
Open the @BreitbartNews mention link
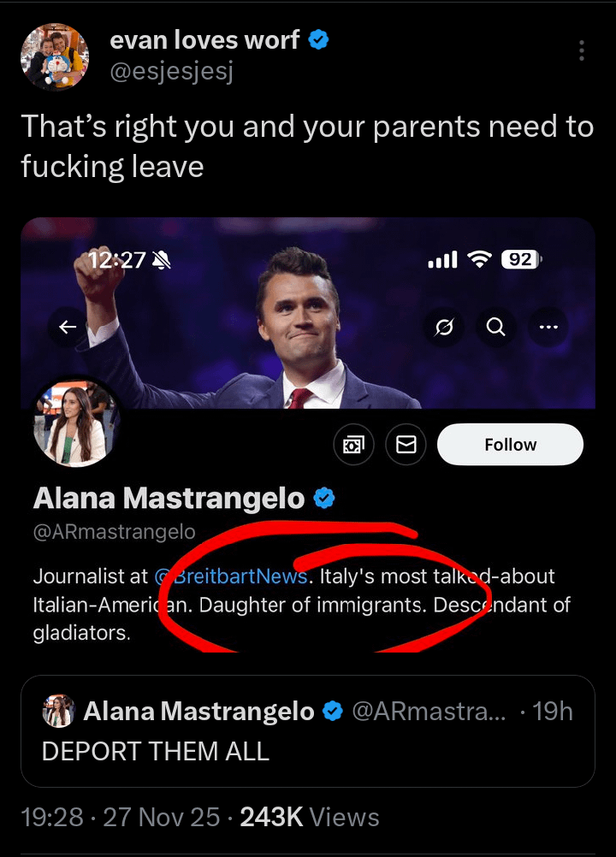231,576
